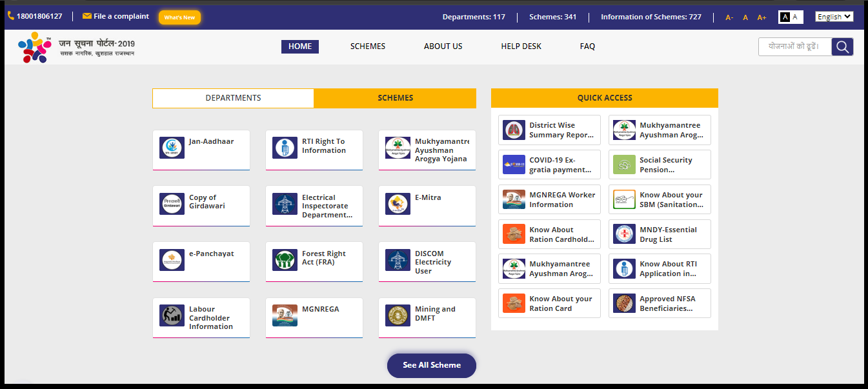Open the e-Panchayat icon
The height and width of the screenshot is (389, 868).
[172, 260]
